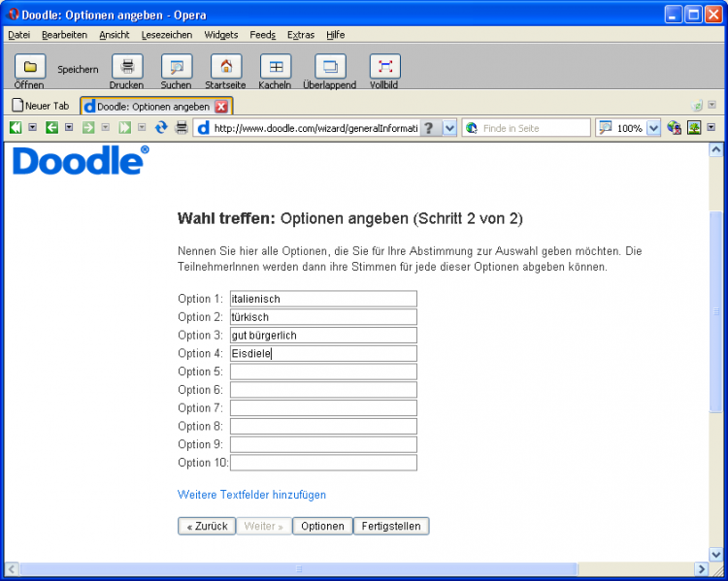Viewport: 728px width, 581px height.
Task: Click the Optionen button
Action: [322, 527]
